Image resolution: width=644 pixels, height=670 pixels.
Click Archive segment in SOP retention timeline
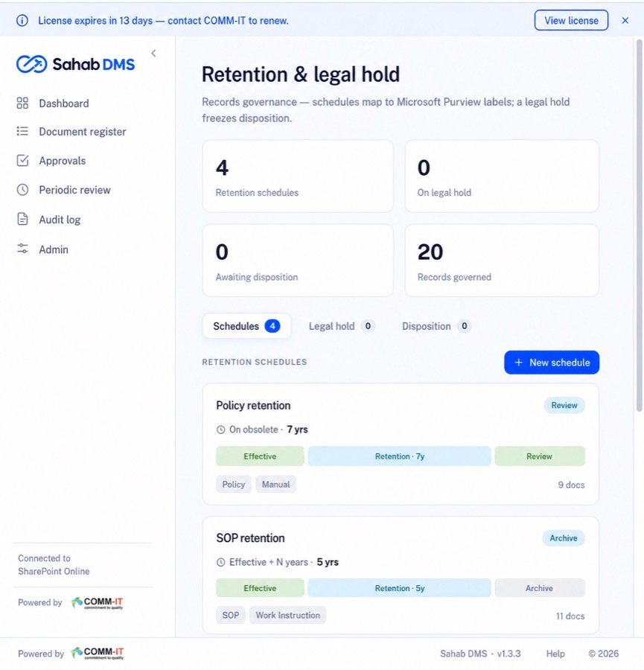click(x=540, y=588)
